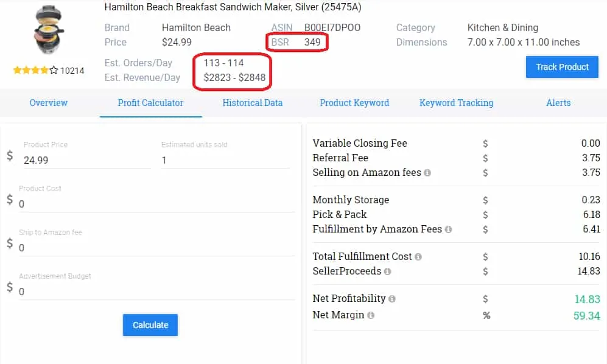607x364 pixels.
Task: Click info icon beside Selling on Amazon fees
Action: [427, 173]
